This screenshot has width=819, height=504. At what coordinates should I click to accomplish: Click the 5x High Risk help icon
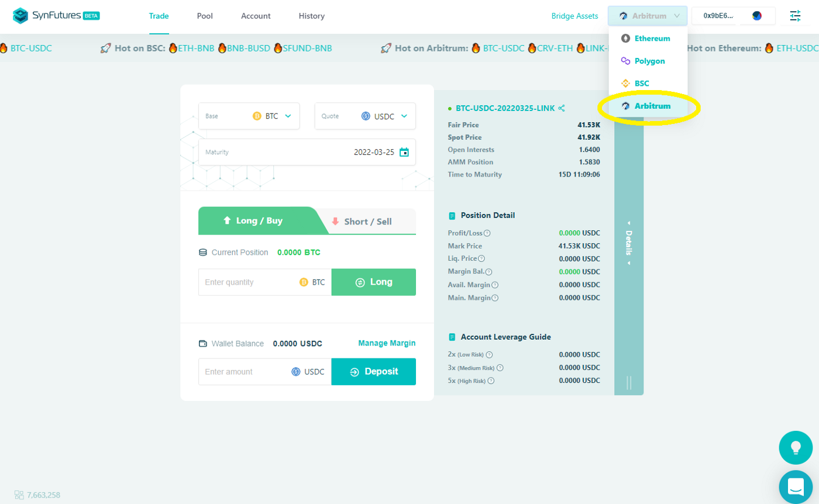[x=491, y=381]
